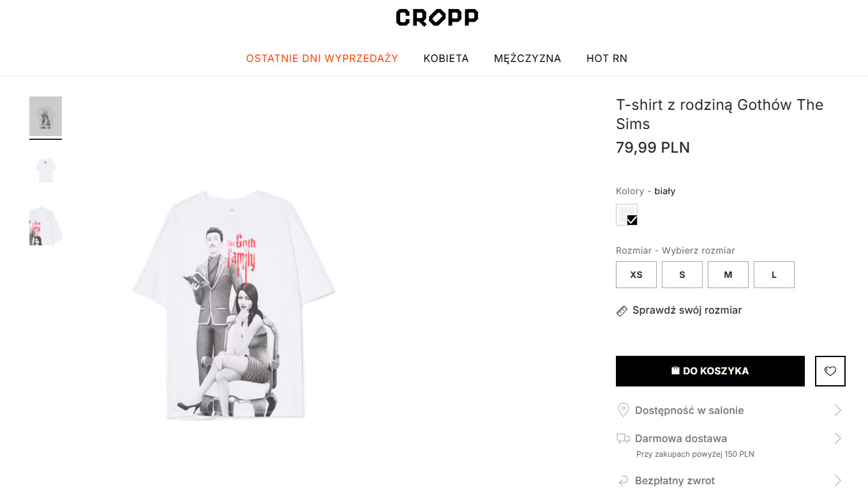Select size S

(682, 275)
